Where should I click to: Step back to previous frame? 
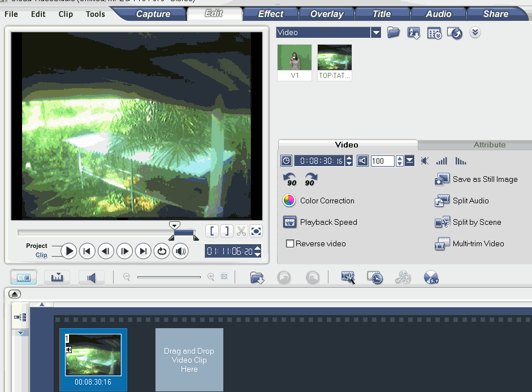tap(106, 251)
